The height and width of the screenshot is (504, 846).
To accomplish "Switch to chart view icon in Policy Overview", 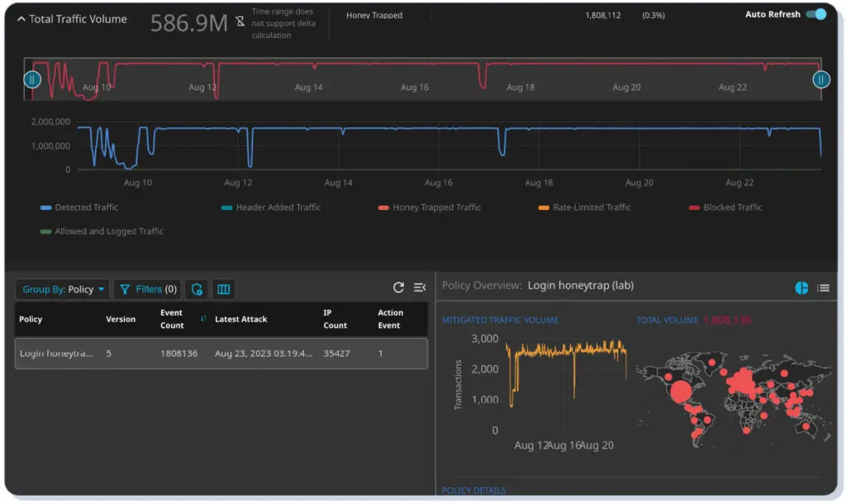I will 801,288.
